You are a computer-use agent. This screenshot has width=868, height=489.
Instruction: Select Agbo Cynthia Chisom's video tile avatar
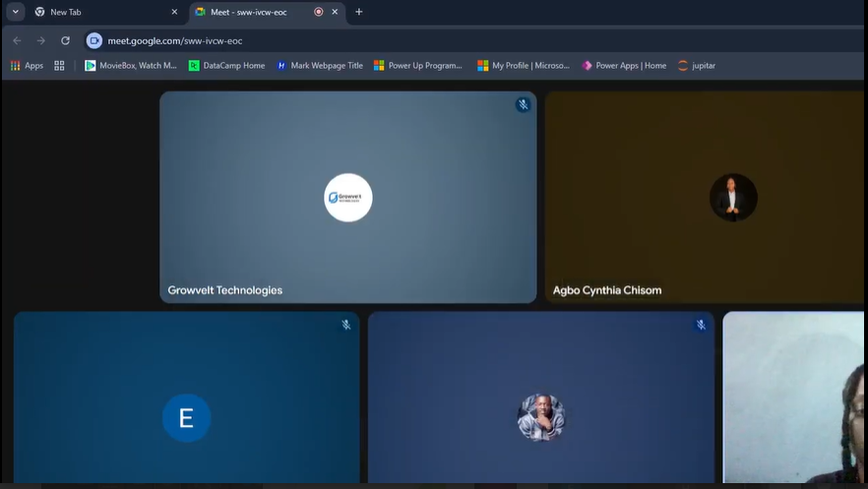[x=733, y=198]
